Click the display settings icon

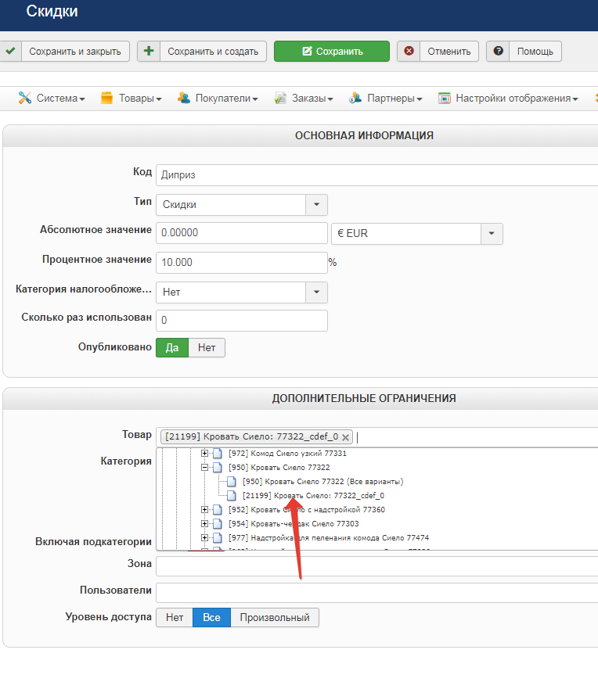(x=445, y=99)
